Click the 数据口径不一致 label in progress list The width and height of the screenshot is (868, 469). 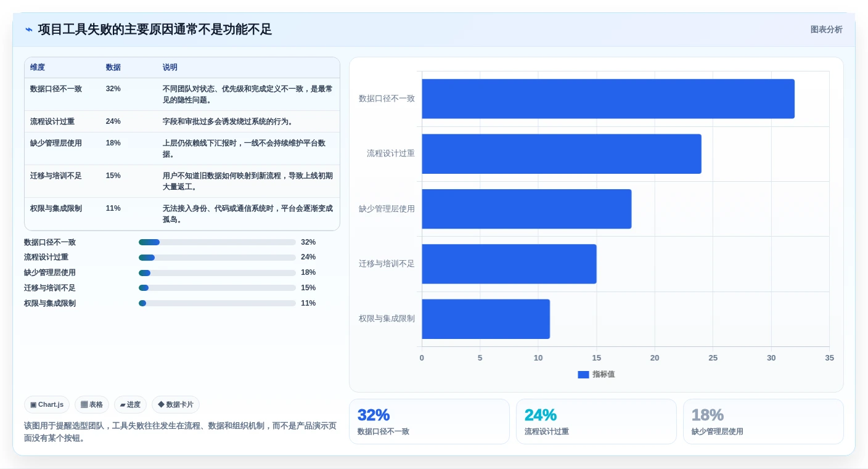click(x=50, y=242)
